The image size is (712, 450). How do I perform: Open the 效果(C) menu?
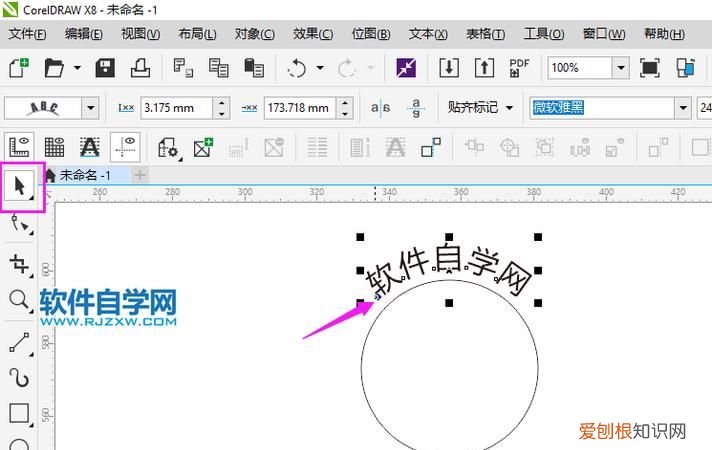313,34
